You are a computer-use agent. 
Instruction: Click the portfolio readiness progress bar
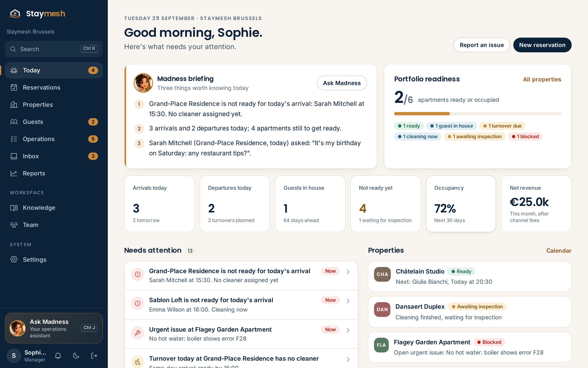478,114
